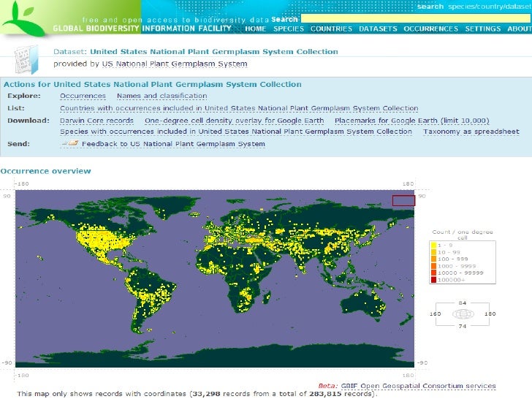Open the dataset title link
Viewport: 532px width, 399px height.
pyautogui.click(x=214, y=52)
